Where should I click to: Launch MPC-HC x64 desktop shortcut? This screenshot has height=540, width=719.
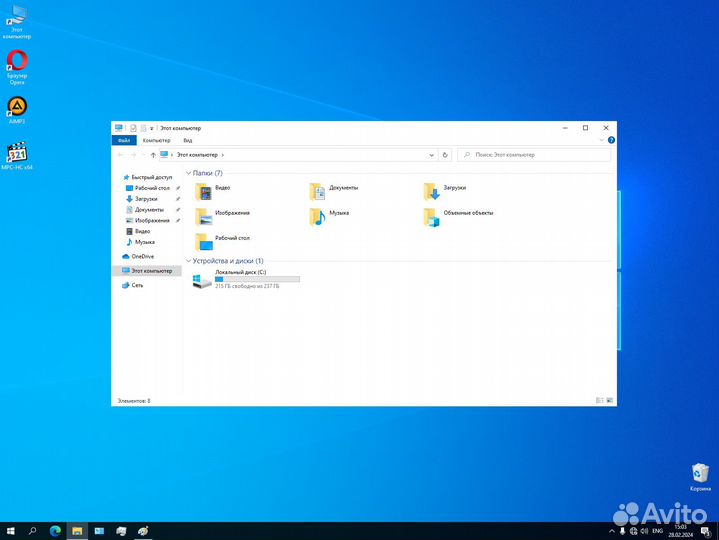coord(17,156)
